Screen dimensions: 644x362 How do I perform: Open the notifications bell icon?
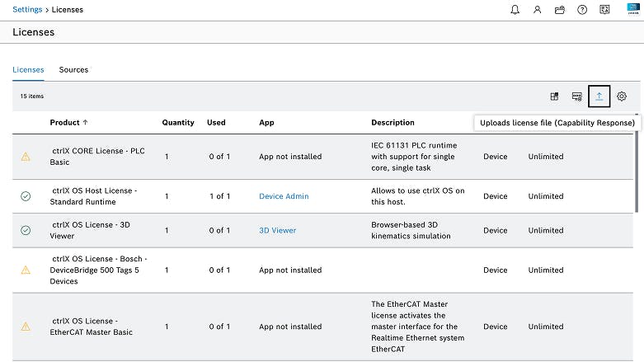[x=515, y=9]
